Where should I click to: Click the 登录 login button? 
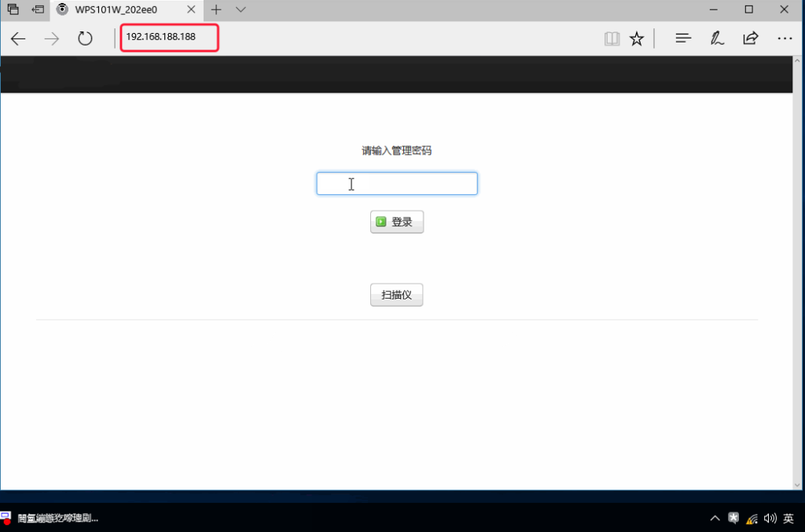(396, 222)
